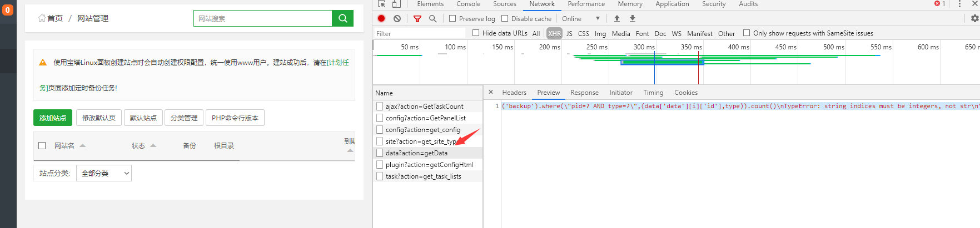Click the red error count indicator
The image size is (980, 228).
[x=940, y=4]
